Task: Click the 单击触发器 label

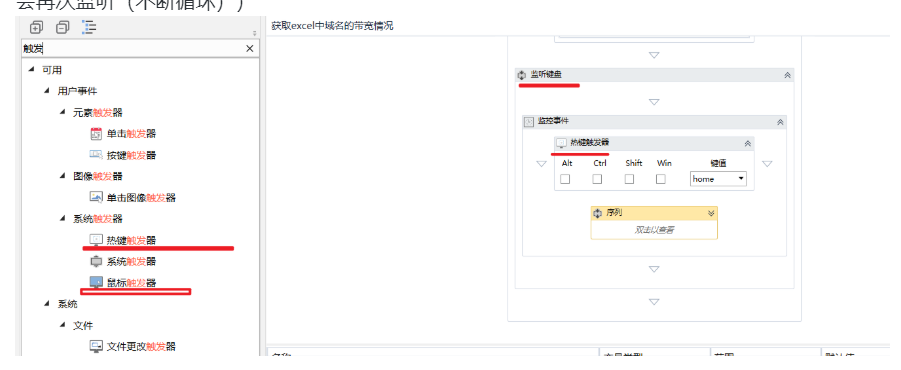Action: pyautogui.click(x=132, y=134)
